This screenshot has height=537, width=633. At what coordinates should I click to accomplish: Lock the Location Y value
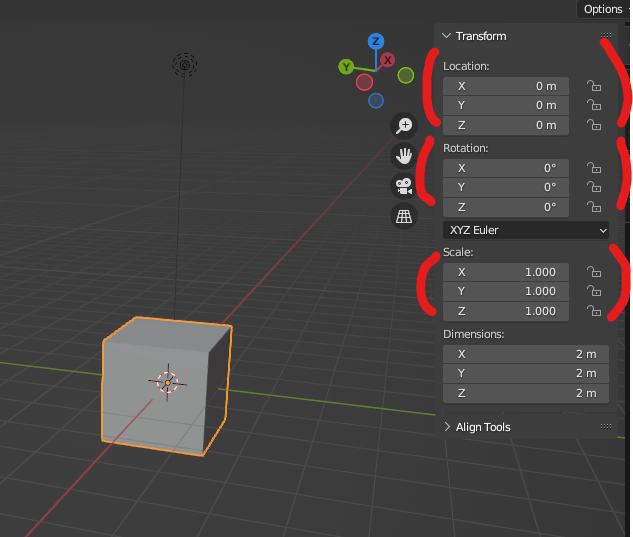(x=593, y=105)
